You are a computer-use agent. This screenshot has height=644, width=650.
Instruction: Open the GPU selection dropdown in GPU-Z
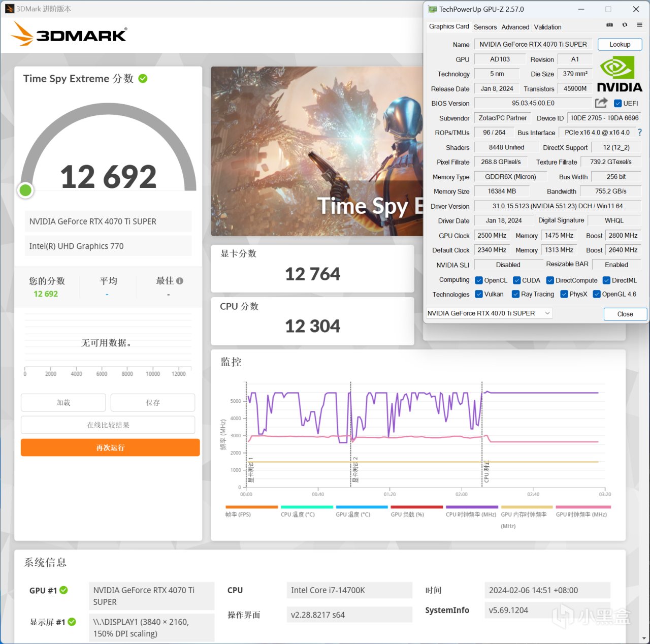pos(490,313)
